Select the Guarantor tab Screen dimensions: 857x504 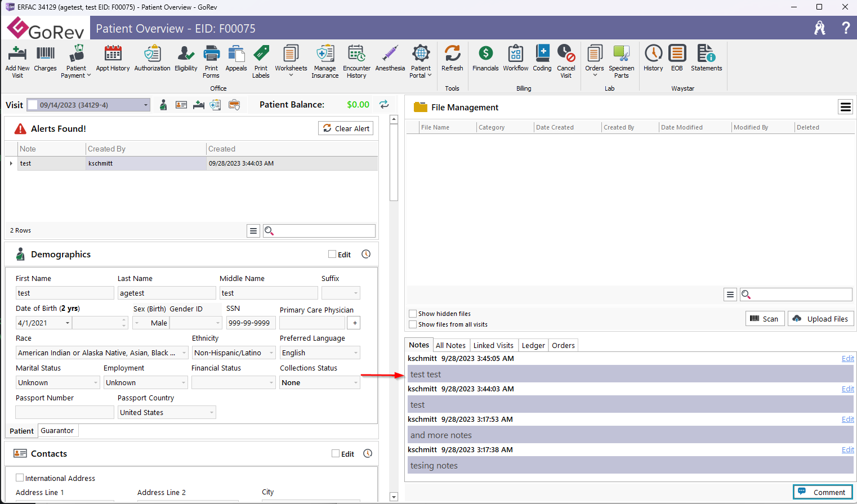click(x=57, y=431)
